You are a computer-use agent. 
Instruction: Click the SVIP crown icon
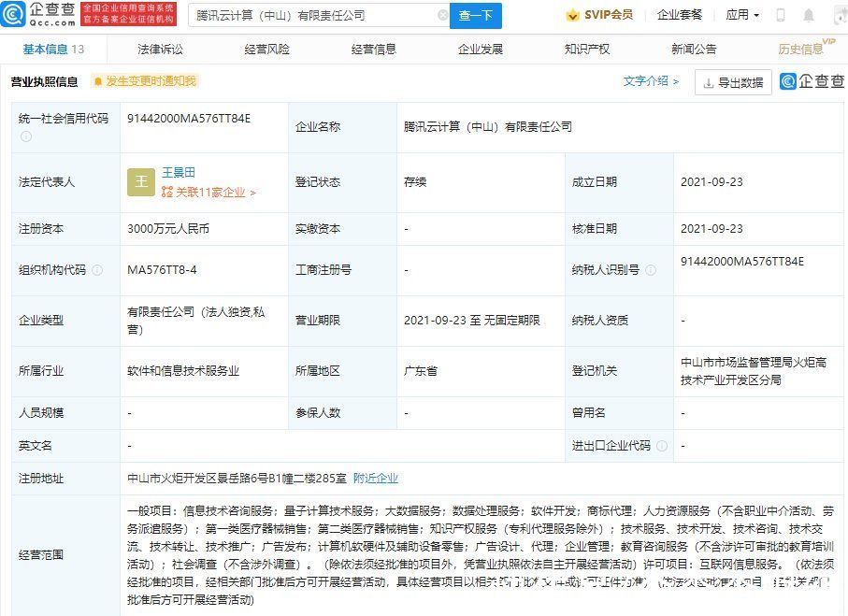point(571,16)
